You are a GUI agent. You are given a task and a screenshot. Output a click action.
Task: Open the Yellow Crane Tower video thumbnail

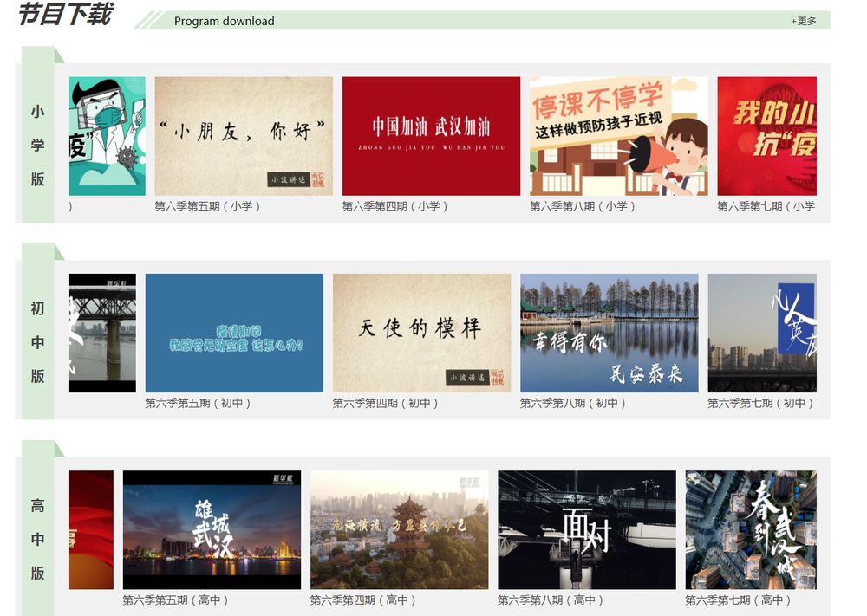coord(399,529)
